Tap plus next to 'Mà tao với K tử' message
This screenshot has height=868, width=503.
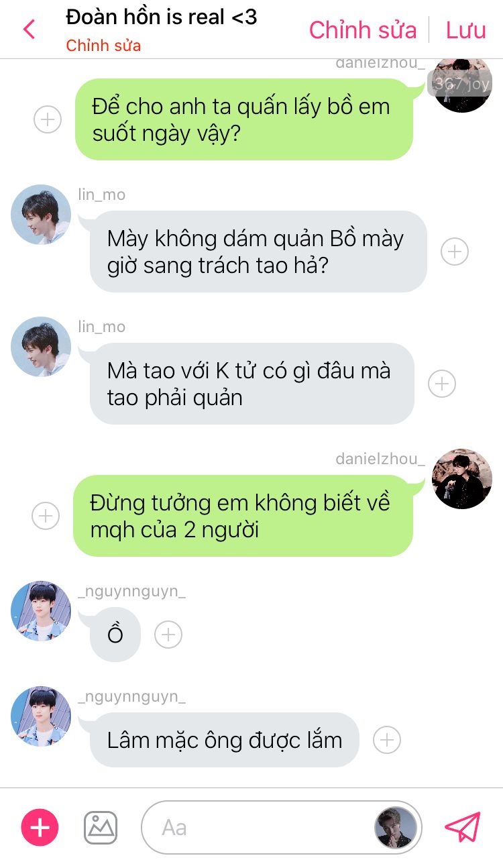point(442,384)
